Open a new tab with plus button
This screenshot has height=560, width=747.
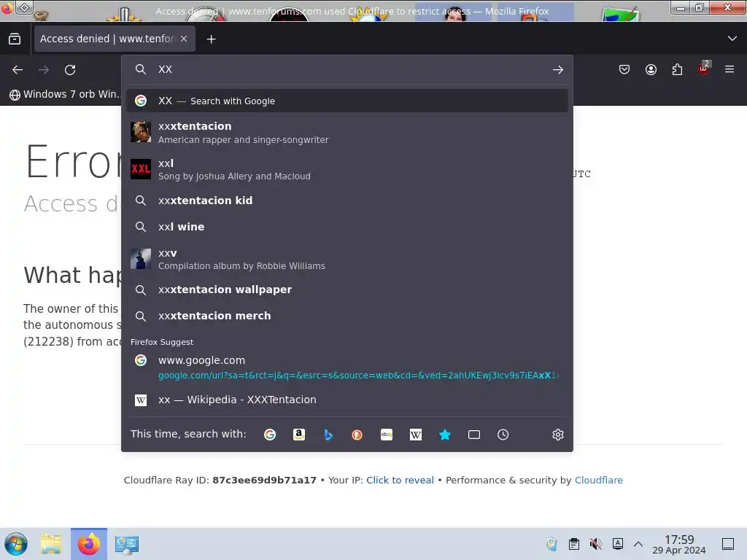(211, 39)
